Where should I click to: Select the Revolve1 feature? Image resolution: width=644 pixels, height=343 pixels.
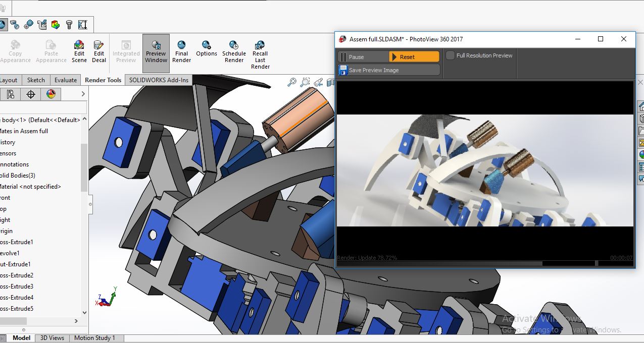(x=10, y=253)
